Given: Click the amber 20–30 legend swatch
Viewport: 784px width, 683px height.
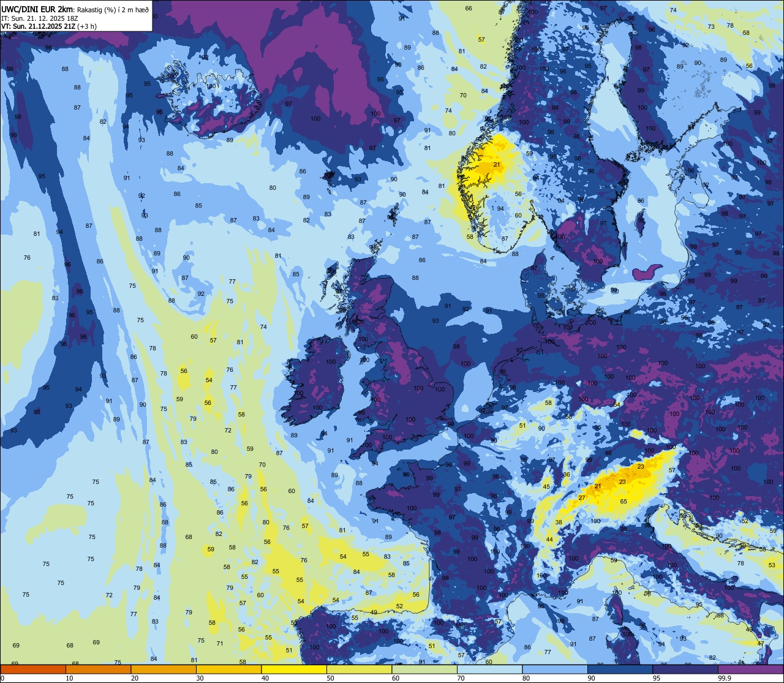Looking at the screenshot, I should 164,669.
